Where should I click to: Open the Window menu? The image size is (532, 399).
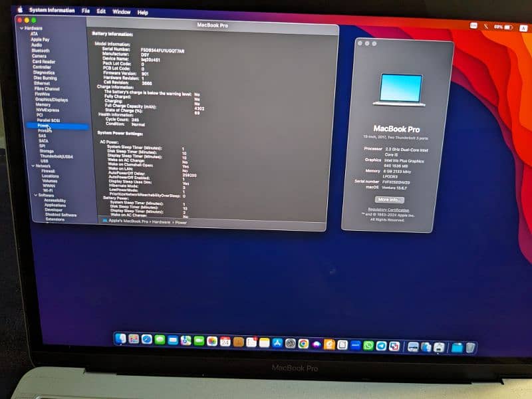(121, 12)
